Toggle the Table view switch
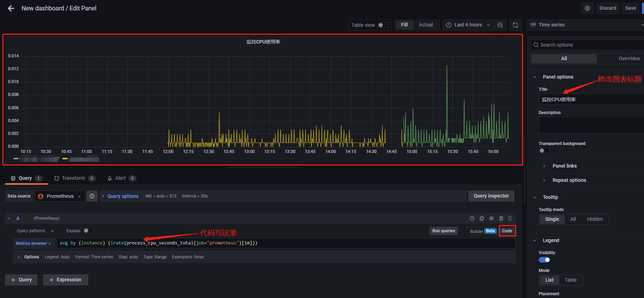The width and height of the screenshot is (644, 298). click(x=383, y=25)
